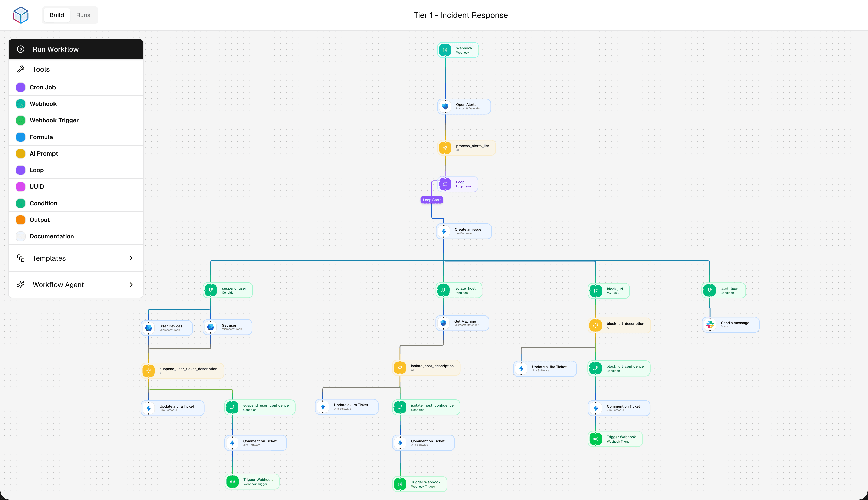Click the block_url_confidence condition node
Screen dimensions: 868x500
619,368
